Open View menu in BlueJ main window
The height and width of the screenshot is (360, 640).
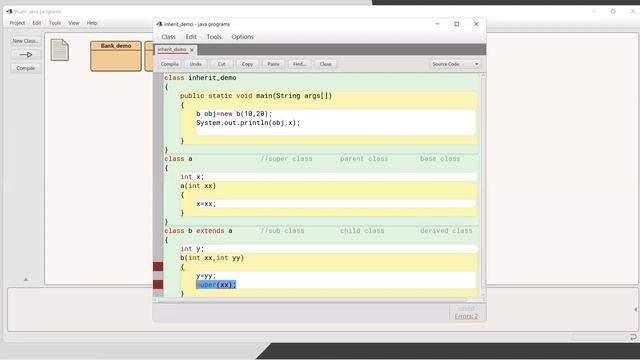click(73, 23)
